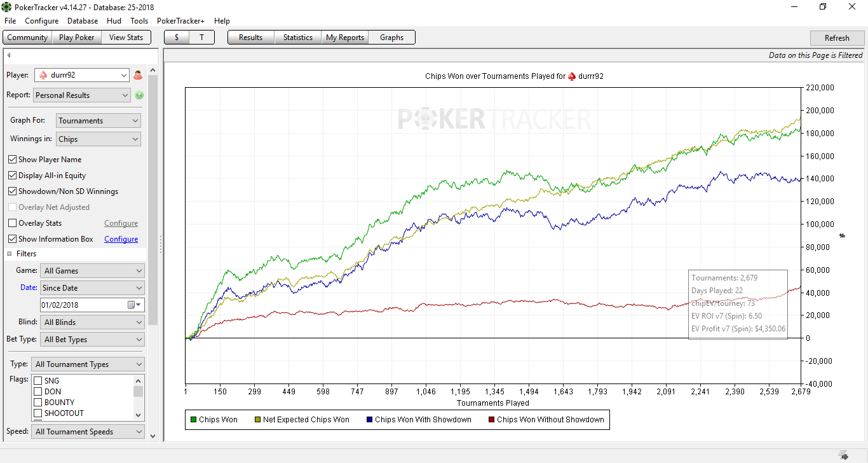Expand the Graph For Tournaments dropdown
Screen dimensions: 868x463
pyautogui.click(x=98, y=121)
